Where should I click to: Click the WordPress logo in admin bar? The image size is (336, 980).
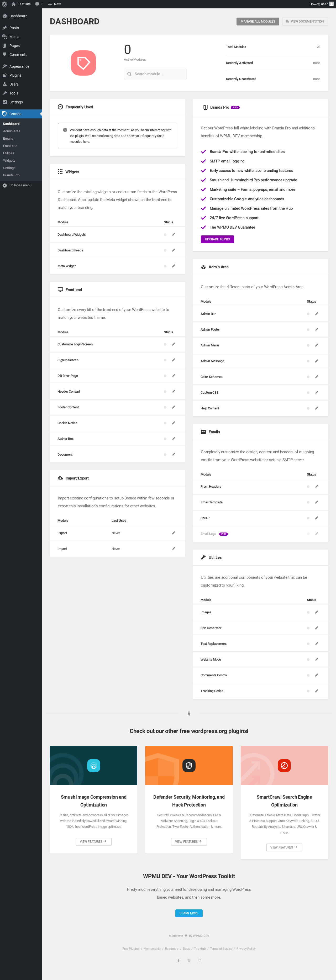4,4
